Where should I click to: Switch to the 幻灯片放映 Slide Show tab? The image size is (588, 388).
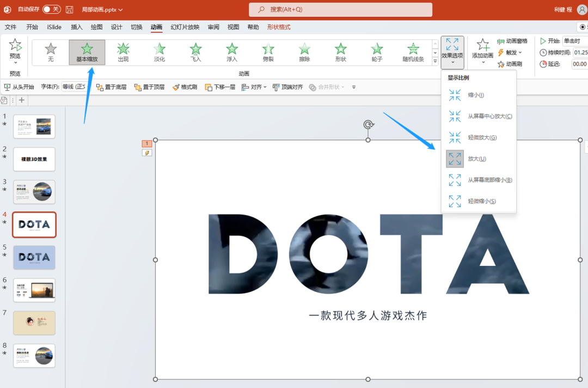[x=185, y=27]
